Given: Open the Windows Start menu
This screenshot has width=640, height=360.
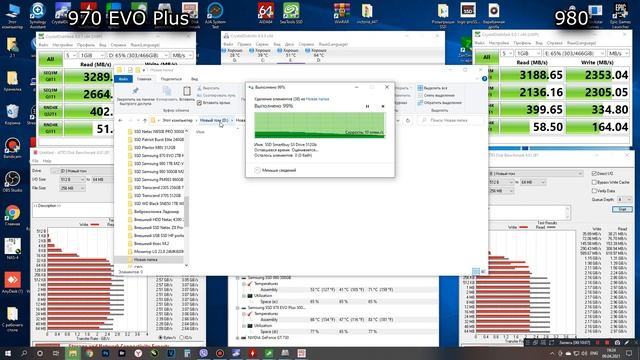Looking at the screenshot, I should click(8, 353).
